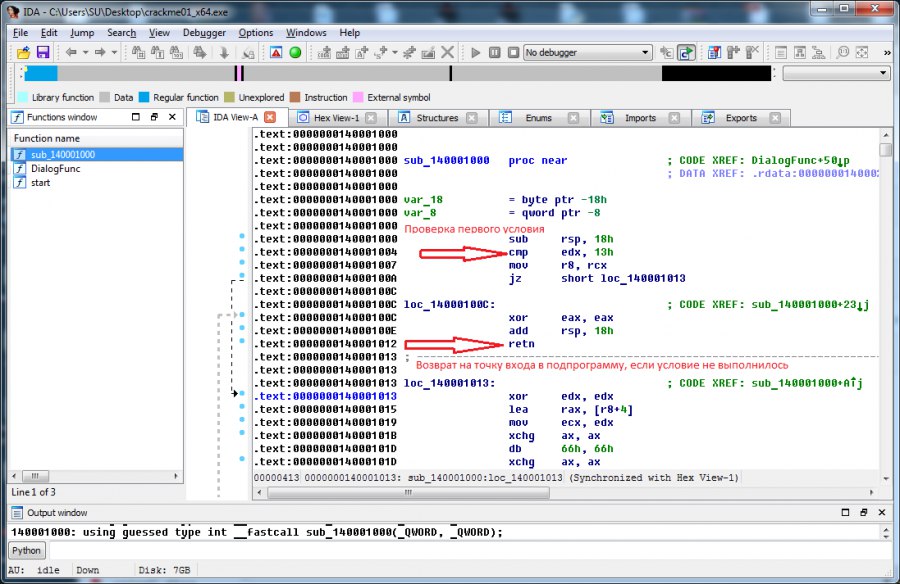900x584 pixels.
Task: Click the Python button in output window
Action: coord(27,550)
